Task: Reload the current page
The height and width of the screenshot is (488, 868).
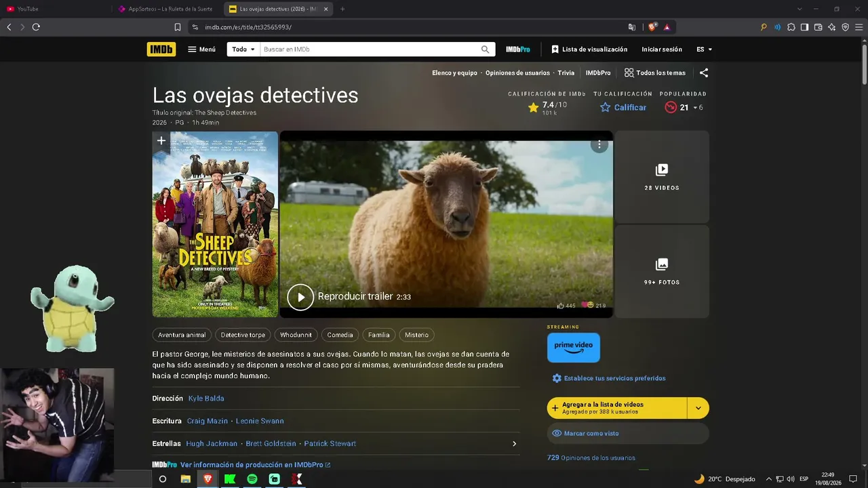Action: (x=36, y=27)
